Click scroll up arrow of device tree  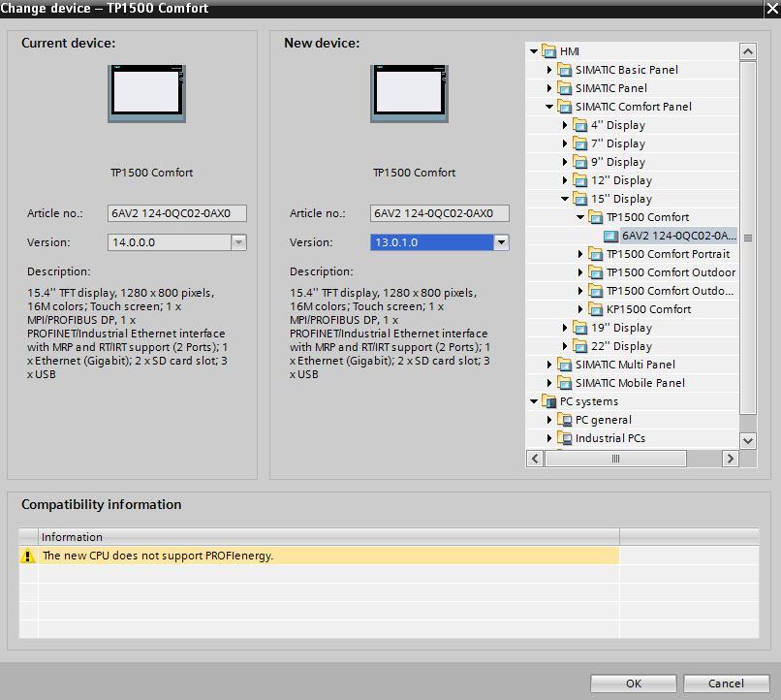point(748,51)
